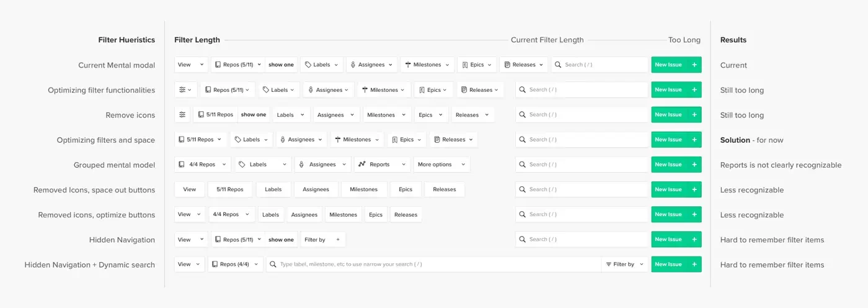This screenshot has width=868, height=308.
Task: Expand 4/4 Repos dropdown in Removed icons, optimize buttons row
Action: click(x=232, y=214)
